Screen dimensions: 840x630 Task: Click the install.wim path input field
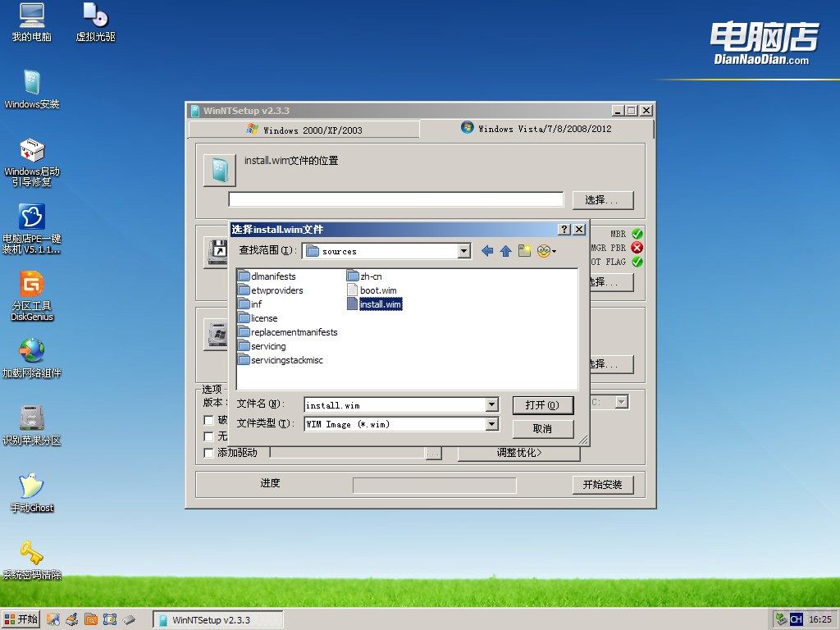coord(396,199)
